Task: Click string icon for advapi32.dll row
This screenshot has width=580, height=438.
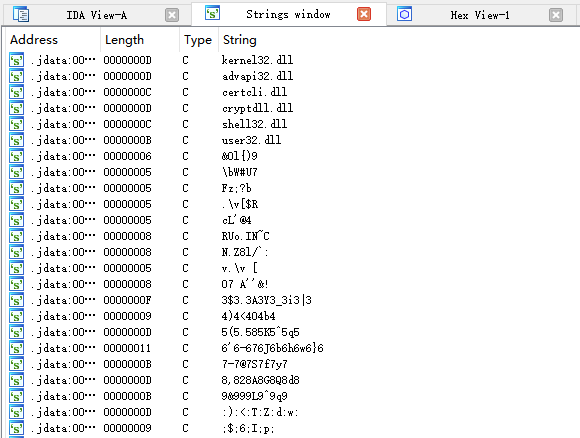Action: tap(17, 76)
